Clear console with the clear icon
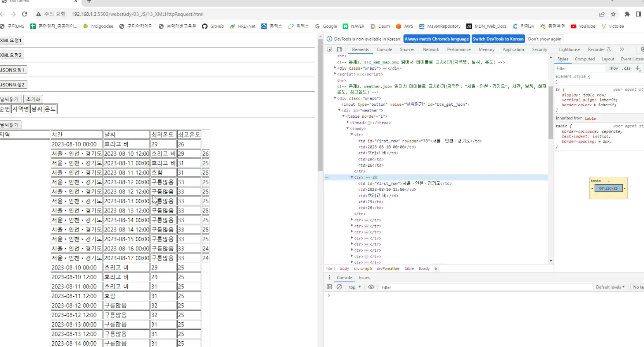The image size is (644, 347). click(339, 287)
